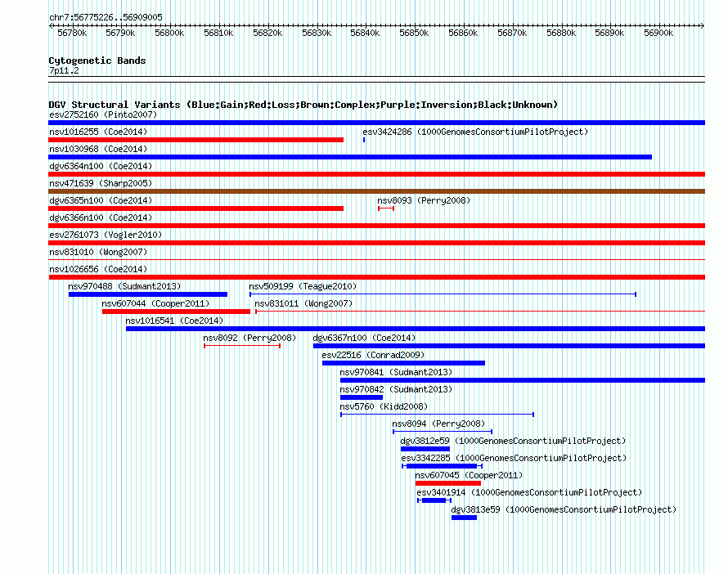The image size is (728, 574).
Task: Click the 56780k ruler tick label
Action: coord(72,33)
